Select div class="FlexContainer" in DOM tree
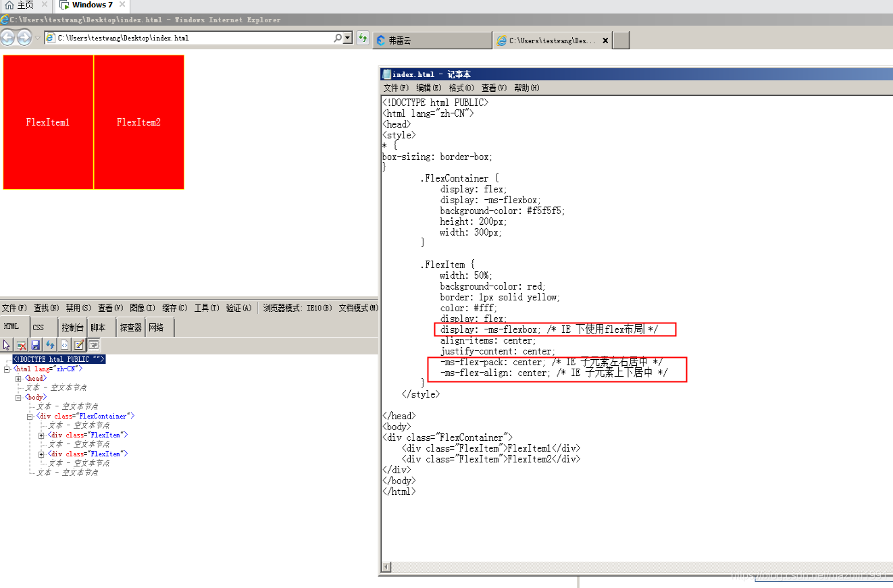This screenshot has width=893, height=588. tap(85, 416)
